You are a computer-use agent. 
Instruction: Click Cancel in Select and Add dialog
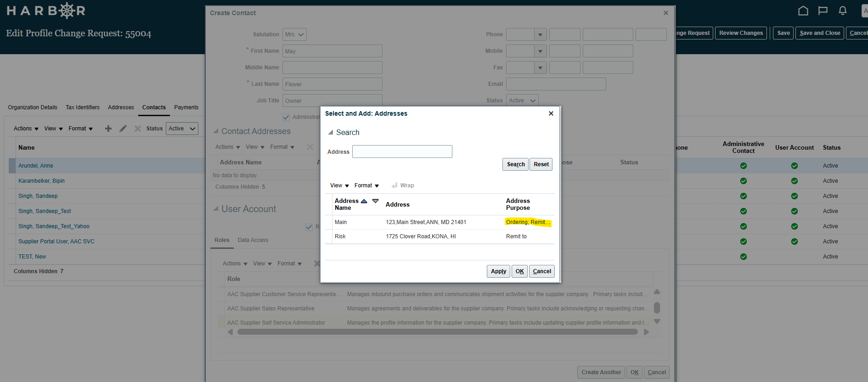pyautogui.click(x=542, y=271)
